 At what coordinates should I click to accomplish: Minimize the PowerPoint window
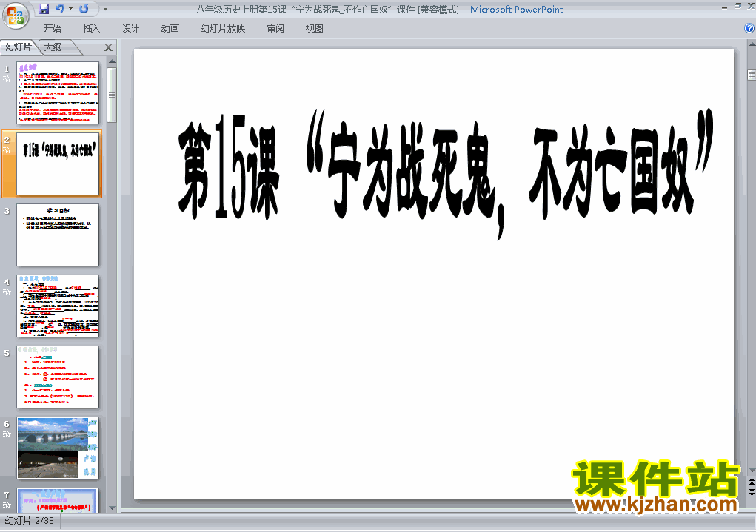click(x=725, y=7)
